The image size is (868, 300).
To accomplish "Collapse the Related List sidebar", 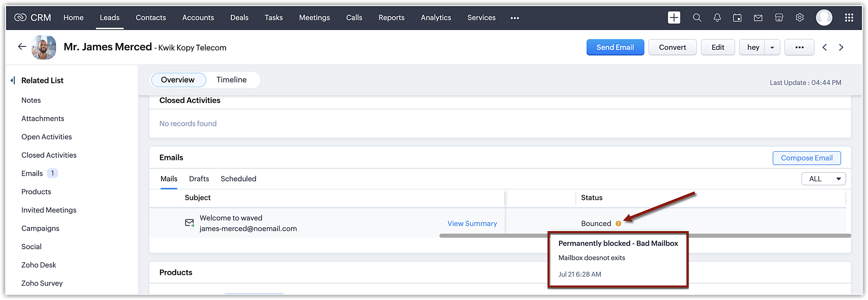I will click(x=13, y=81).
